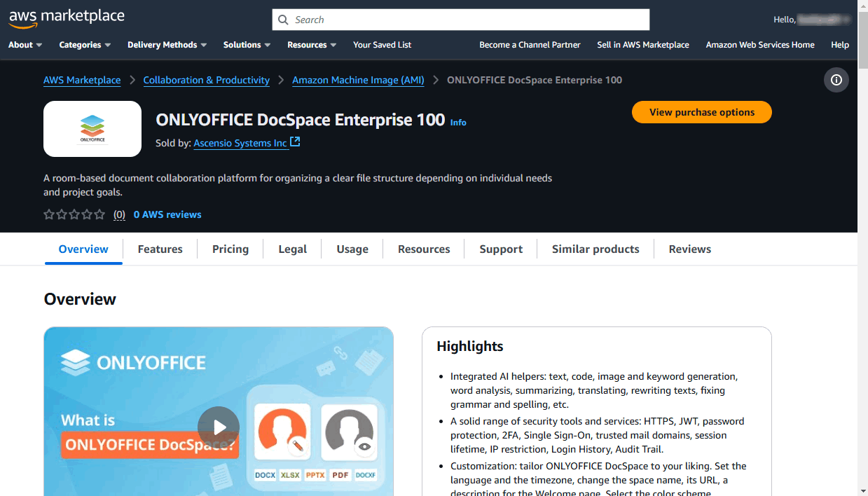This screenshot has height=496, width=868.
Task: Play the ONLYOFFICE DocSpace video
Action: (x=219, y=427)
